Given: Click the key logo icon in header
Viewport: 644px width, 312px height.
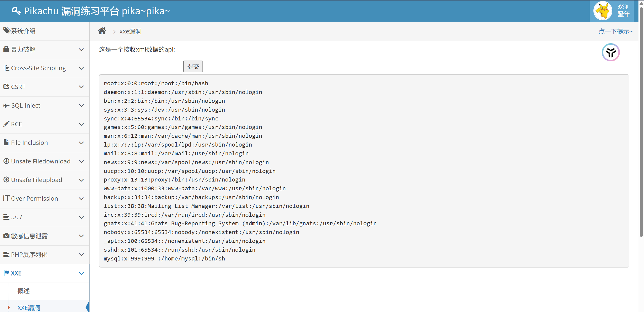Looking at the screenshot, I should tap(16, 11).
